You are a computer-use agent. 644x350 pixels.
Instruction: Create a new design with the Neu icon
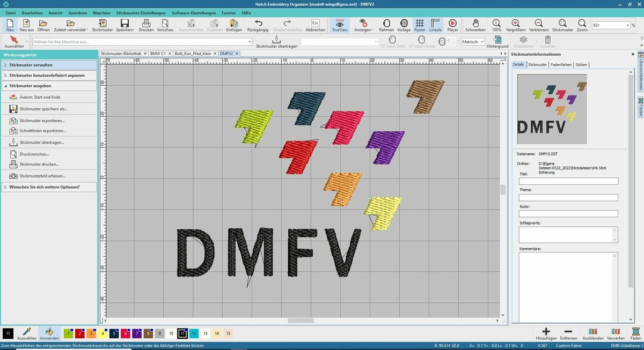tap(10, 25)
